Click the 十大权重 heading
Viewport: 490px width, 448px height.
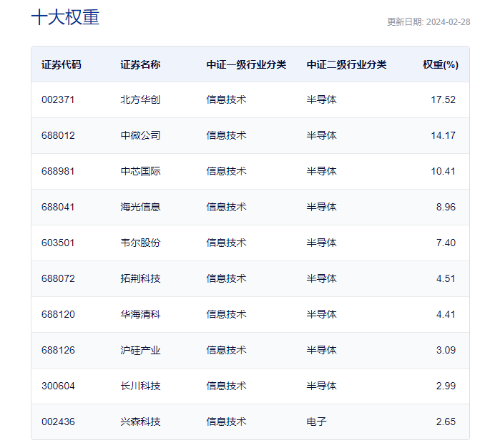[65, 17]
